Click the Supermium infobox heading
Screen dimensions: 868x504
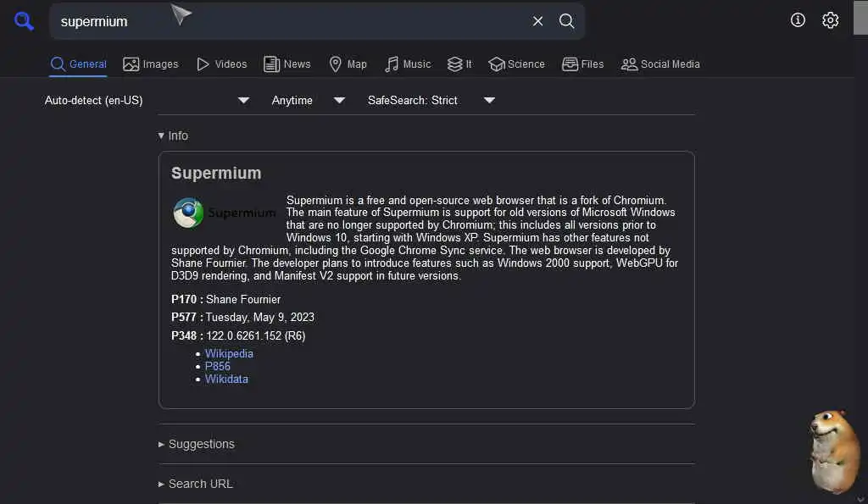coord(216,173)
